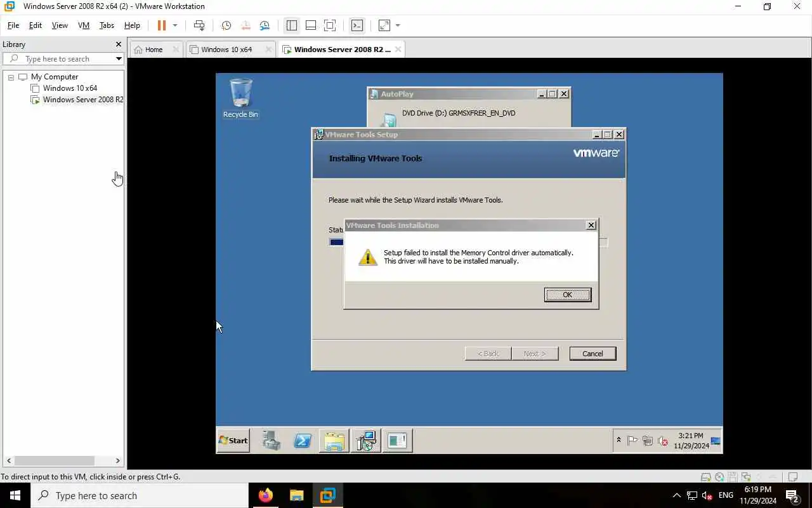
Task: Close the VMware Tools Installation warning dialog
Action: (x=591, y=225)
